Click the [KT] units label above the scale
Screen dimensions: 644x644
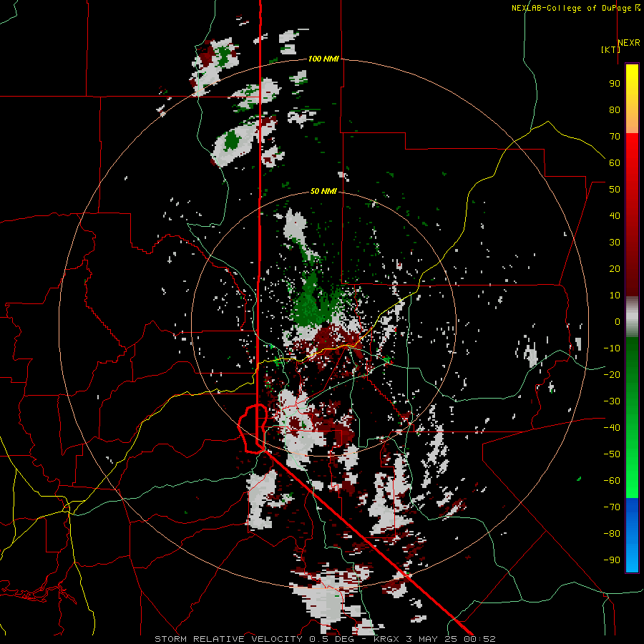(x=610, y=49)
